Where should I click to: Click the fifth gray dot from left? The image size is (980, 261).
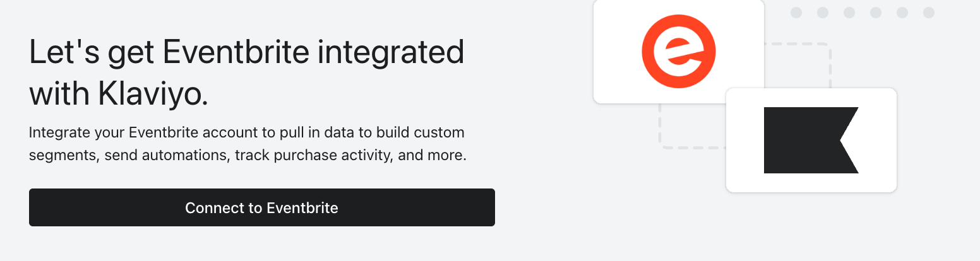[902, 13]
